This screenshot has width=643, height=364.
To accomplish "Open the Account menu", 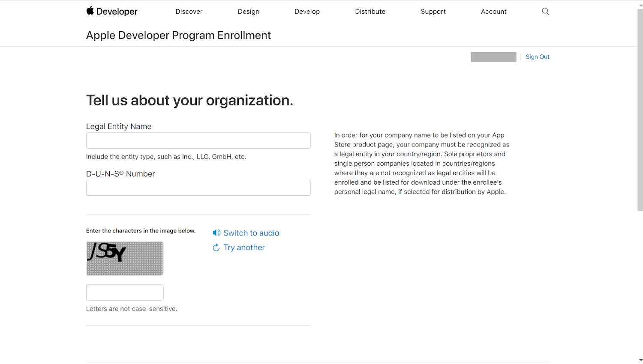I will pos(494,12).
